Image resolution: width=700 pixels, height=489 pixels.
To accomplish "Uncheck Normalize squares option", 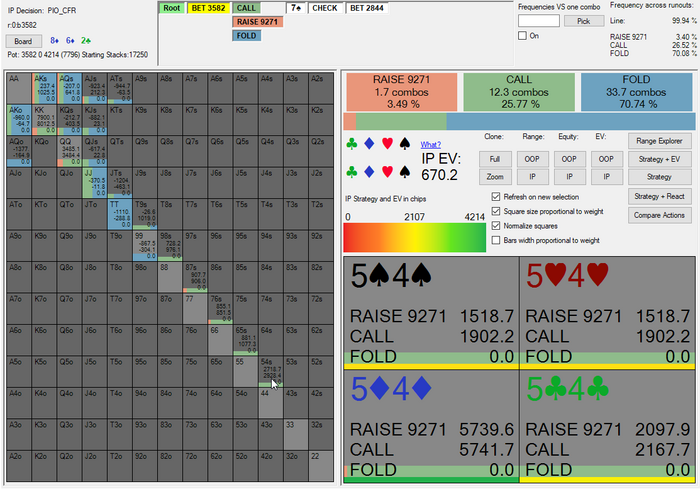I will click(x=496, y=226).
